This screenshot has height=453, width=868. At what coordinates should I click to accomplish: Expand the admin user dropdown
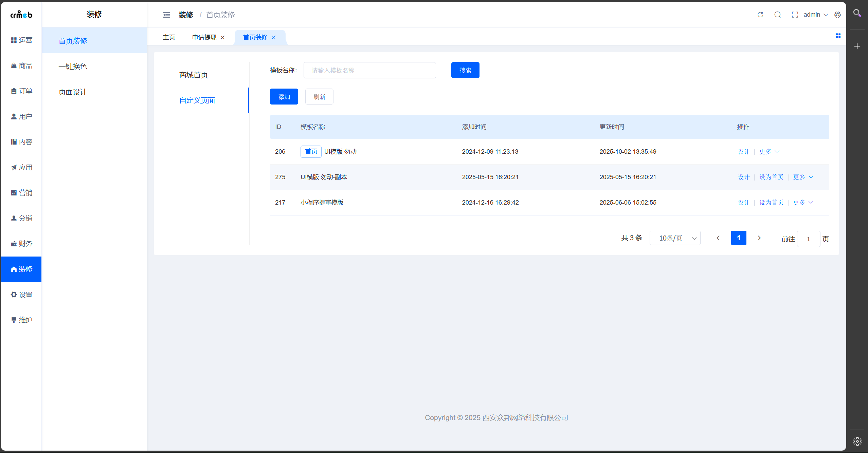click(x=815, y=15)
